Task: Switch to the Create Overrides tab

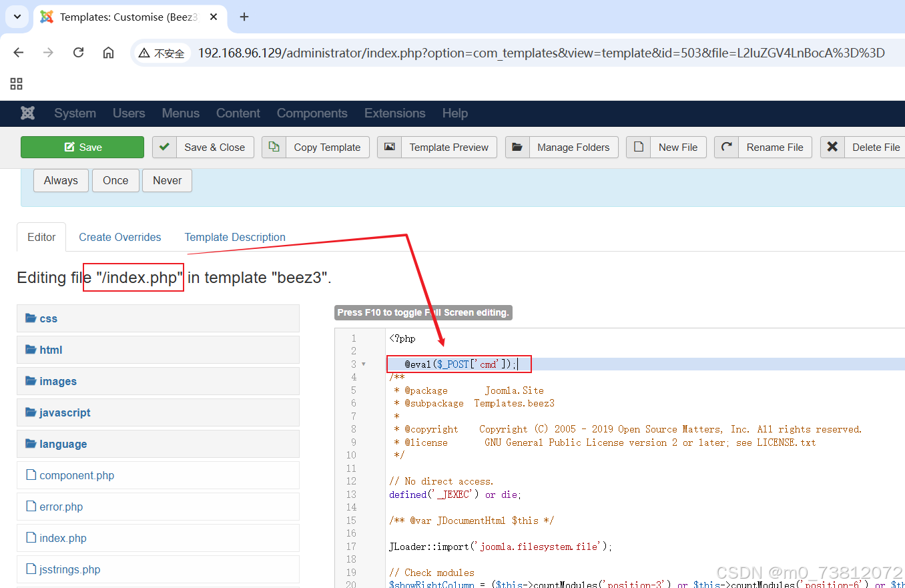Action: [120, 237]
